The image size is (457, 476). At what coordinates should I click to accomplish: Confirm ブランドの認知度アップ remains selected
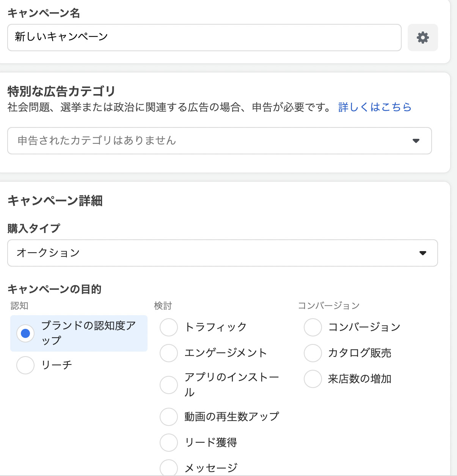[25, 333]
